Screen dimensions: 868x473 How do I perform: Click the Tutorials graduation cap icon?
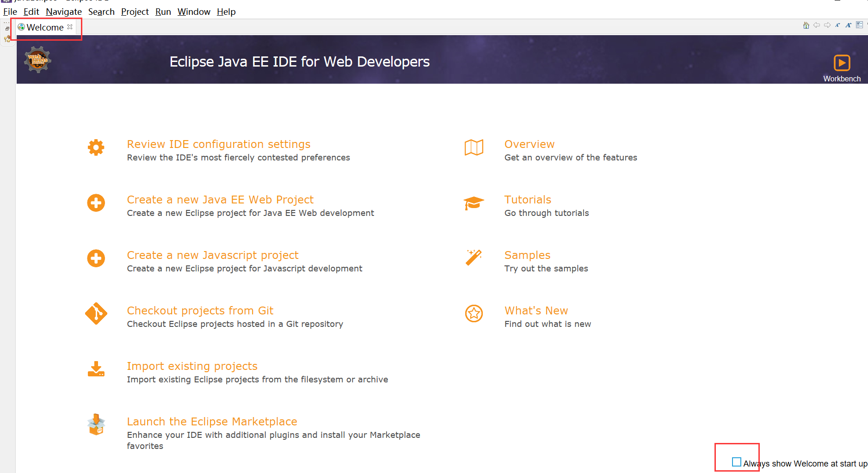pos(474,203)
